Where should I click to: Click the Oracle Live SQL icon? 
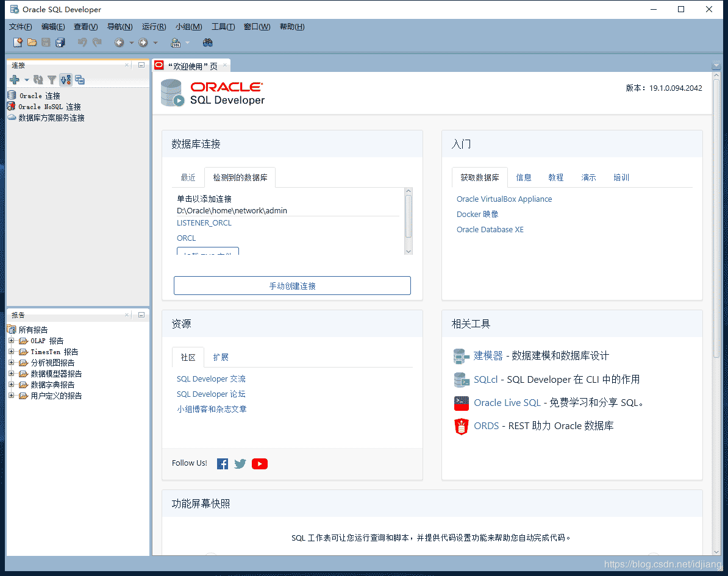coord(461,403)
